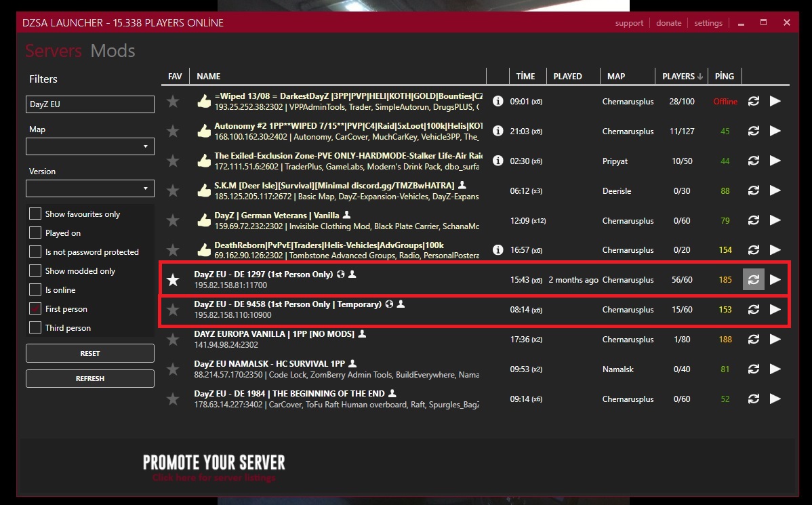The image size is (812, 505).
Task: Check Is not password protected
Action: (35, 251)
